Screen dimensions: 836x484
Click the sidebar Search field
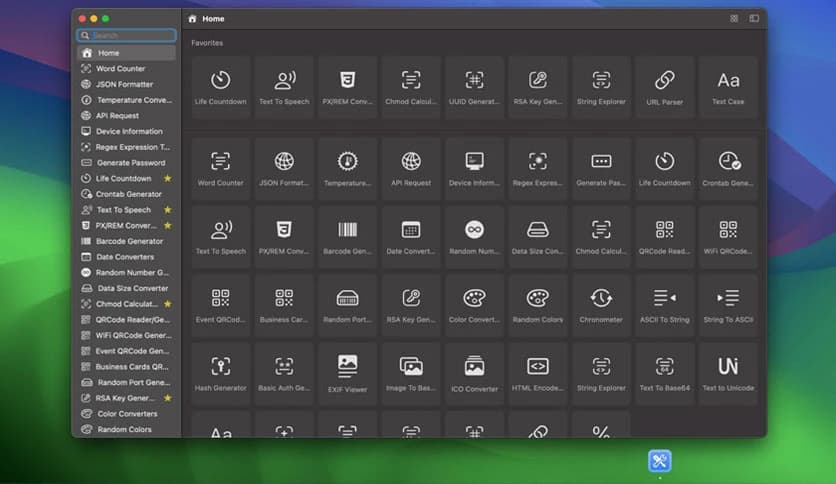click(x=127, y=35)
